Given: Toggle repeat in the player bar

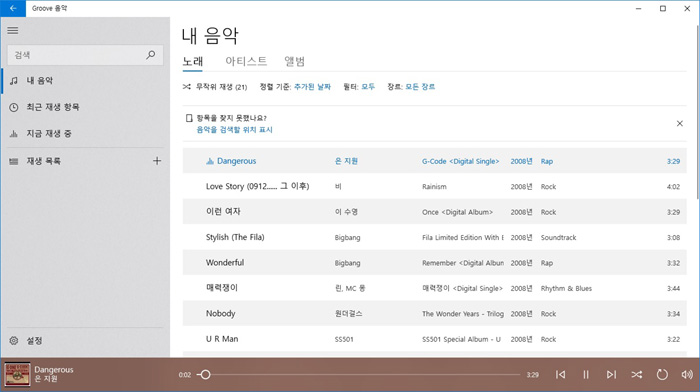Looking at the screenshot, I should [x=662, y=375].
